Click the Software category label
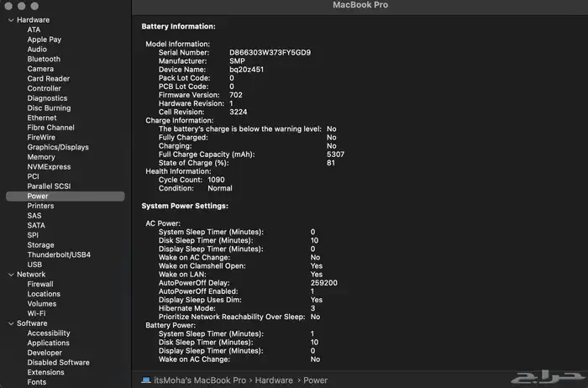The width and height of the screenshot is (588, 388). point(32,323)
